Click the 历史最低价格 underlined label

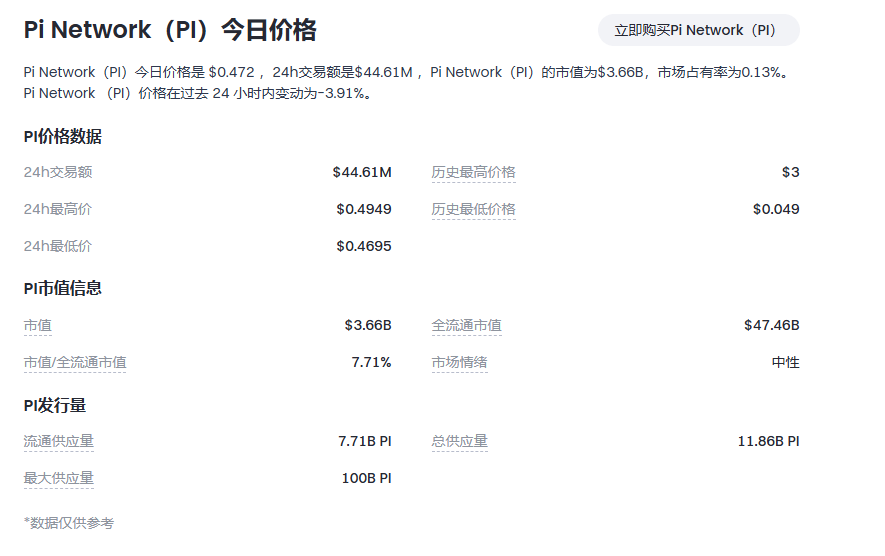pos(474,209)
